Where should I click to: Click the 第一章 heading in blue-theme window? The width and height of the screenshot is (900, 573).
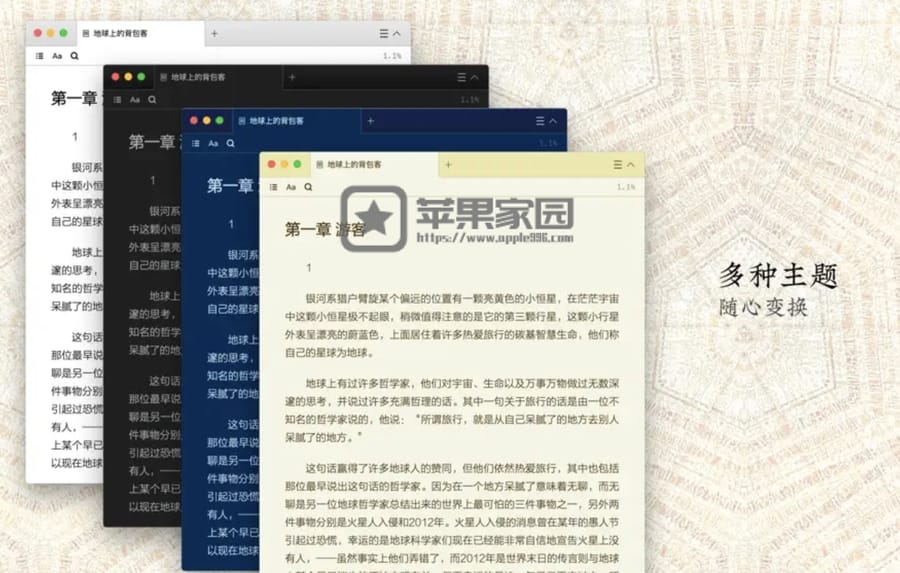pyautogui.click(x=230, y=185)
